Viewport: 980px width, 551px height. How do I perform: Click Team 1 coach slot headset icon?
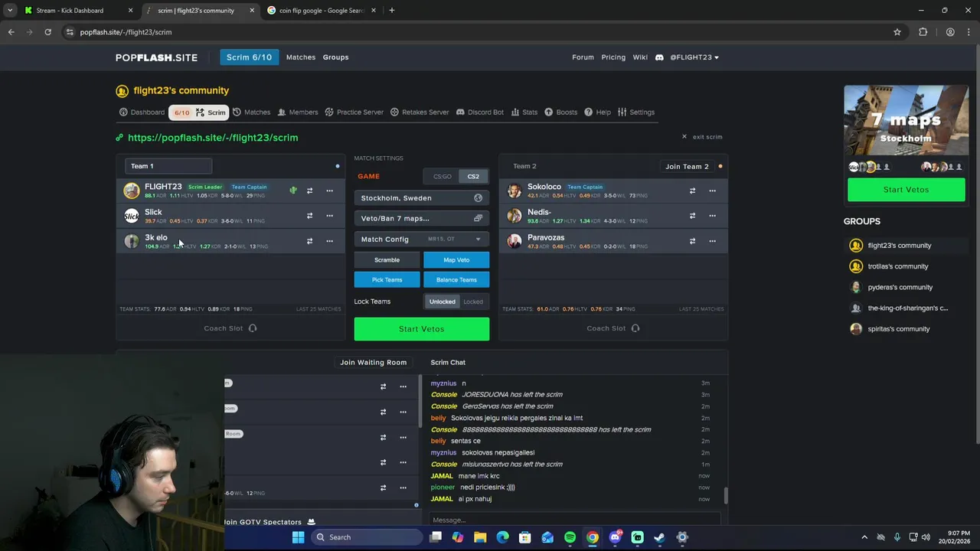253,328
